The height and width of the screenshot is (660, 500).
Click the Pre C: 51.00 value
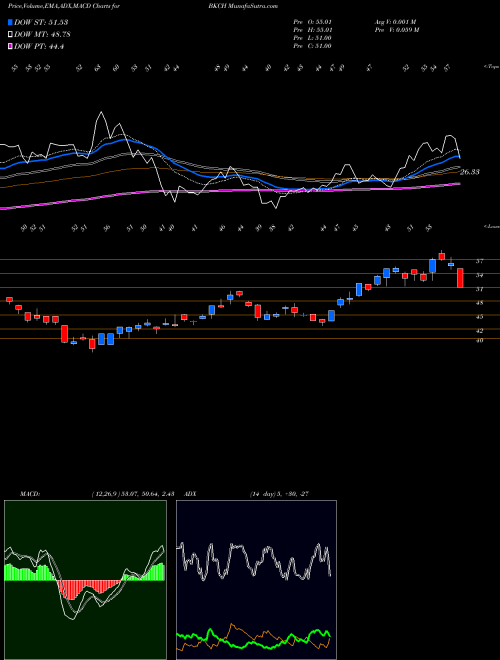pyautogui.click(x=312, y=46)
